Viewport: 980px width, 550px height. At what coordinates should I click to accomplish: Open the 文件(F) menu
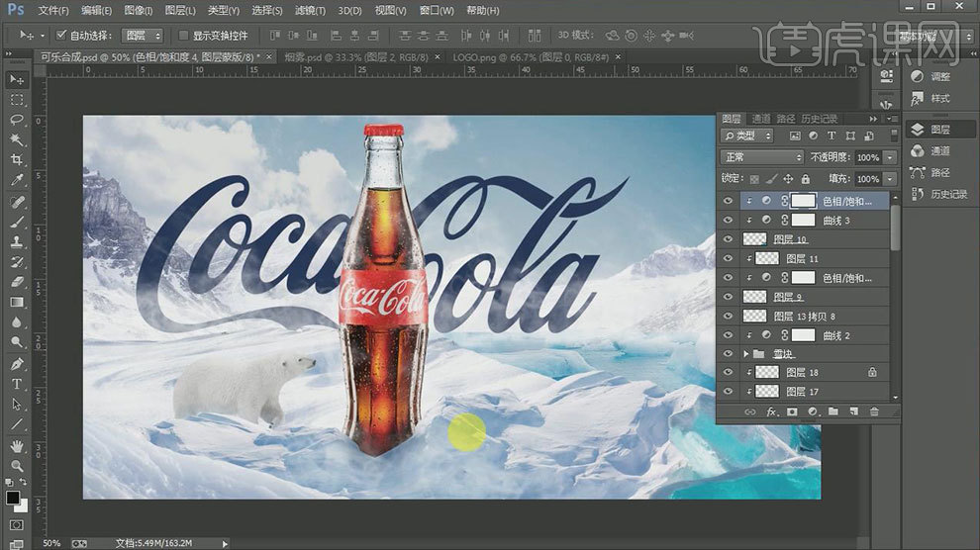pyautogui.click(x=53, y=11)
